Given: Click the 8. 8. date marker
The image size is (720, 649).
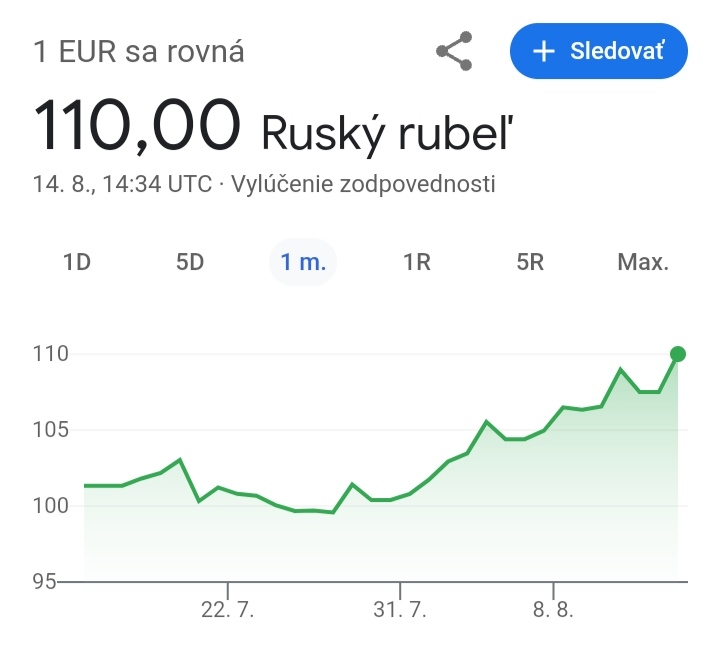Looking at the screenshot, I should pyautogui.click(x=553, y=609).
